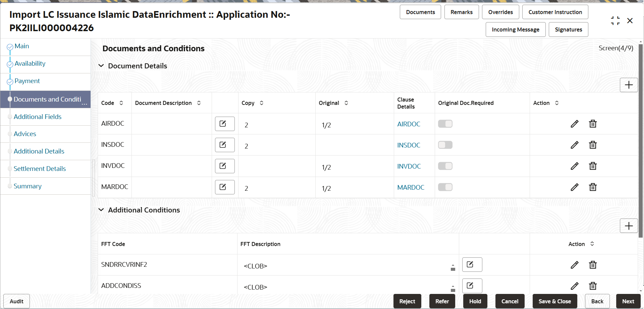Image resolution: width=644 pixels, height=309 pixels.
Task: Collapse the Document Details section
Action: tap(101, 66)
